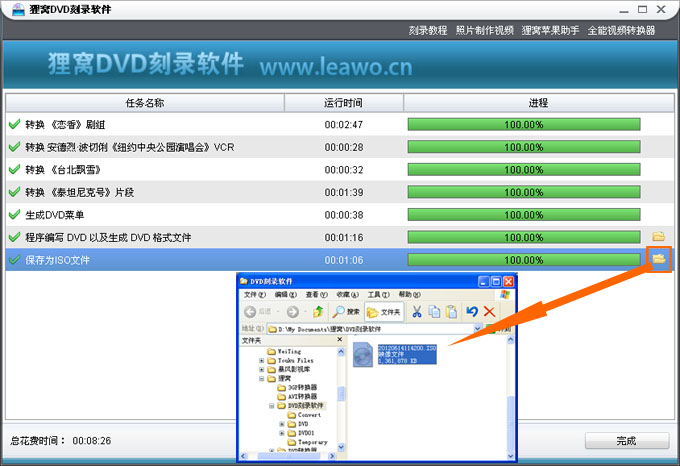
Task: Click the red Delete X icon
Action: [x=490, y=311]
